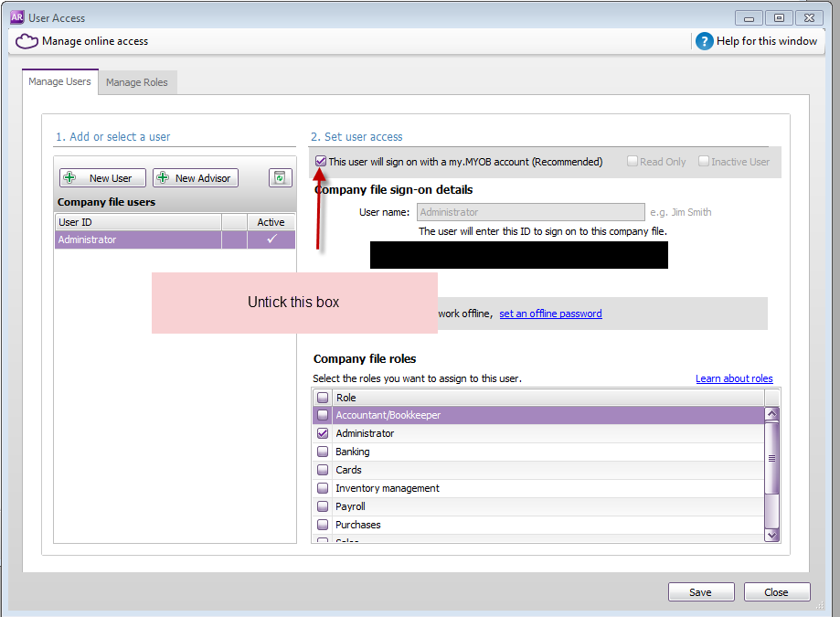Screen dimensions: 840x617
Task: Tick the Cards role checkbox
Action: point(323,470)
